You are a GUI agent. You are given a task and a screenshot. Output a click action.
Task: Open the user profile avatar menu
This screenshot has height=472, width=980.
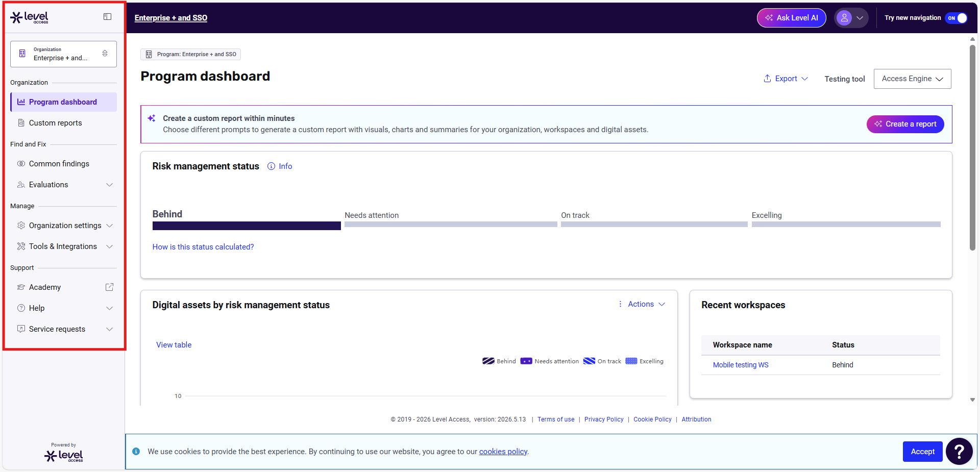(851, 18)
